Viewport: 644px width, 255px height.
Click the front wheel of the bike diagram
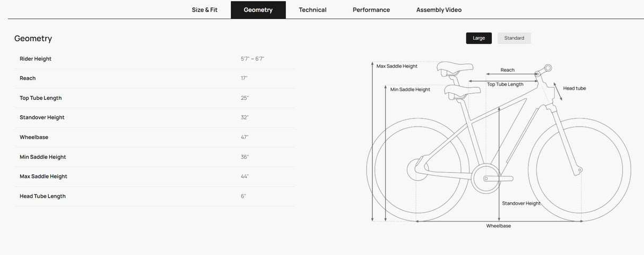tap(579, 170)
